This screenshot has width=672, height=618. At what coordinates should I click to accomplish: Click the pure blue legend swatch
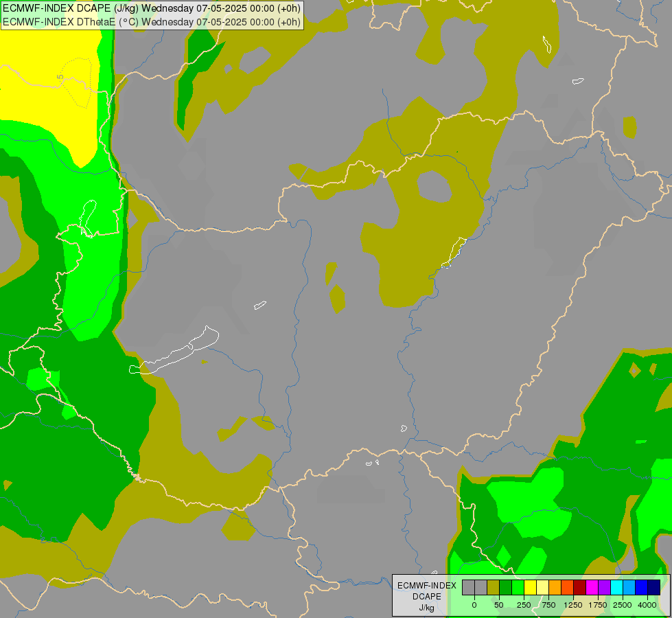coord(642,587)
